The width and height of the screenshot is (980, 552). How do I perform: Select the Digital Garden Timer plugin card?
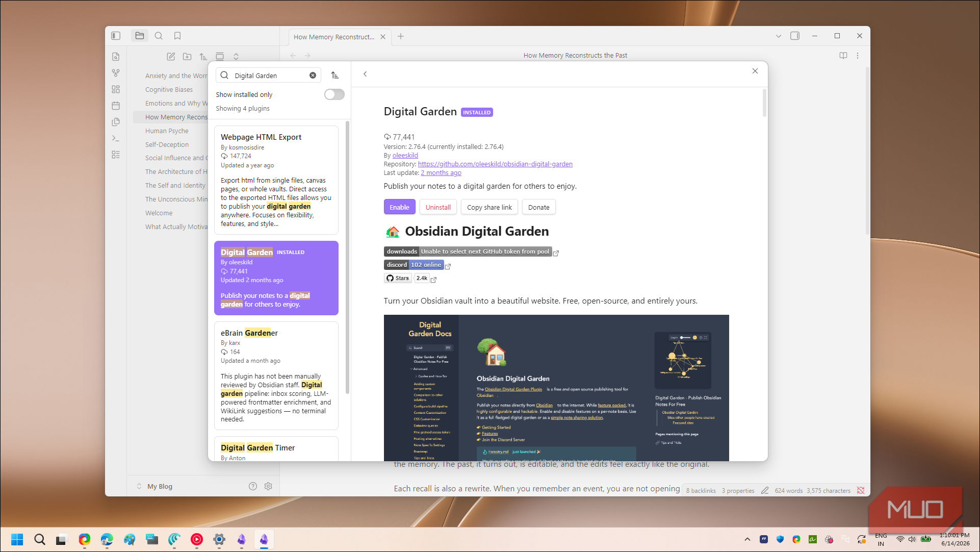(276, 449)
